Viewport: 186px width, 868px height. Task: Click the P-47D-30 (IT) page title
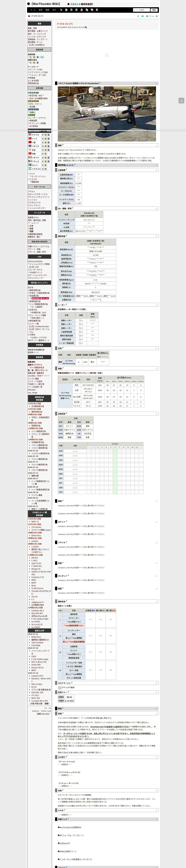click(65, 24)
